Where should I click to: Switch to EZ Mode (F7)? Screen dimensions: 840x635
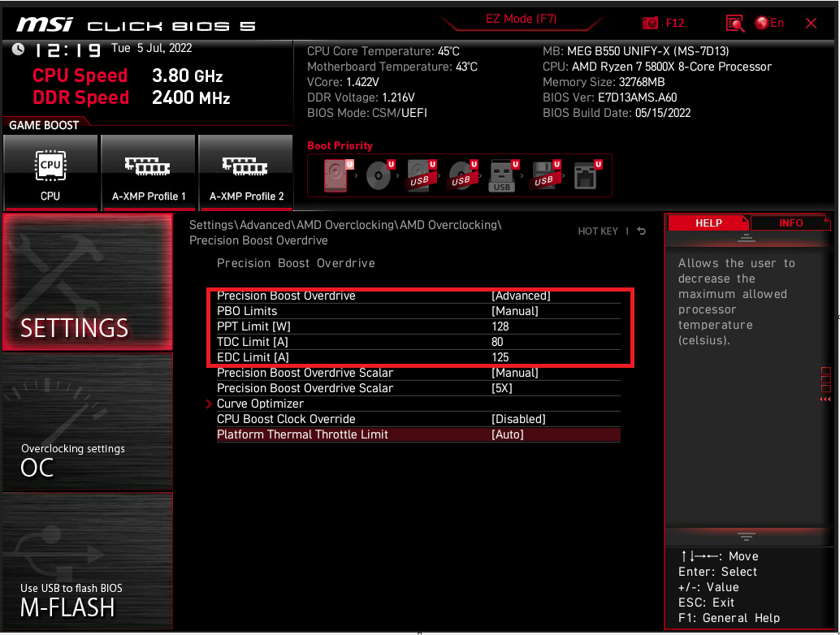click(x=522, y=19)
